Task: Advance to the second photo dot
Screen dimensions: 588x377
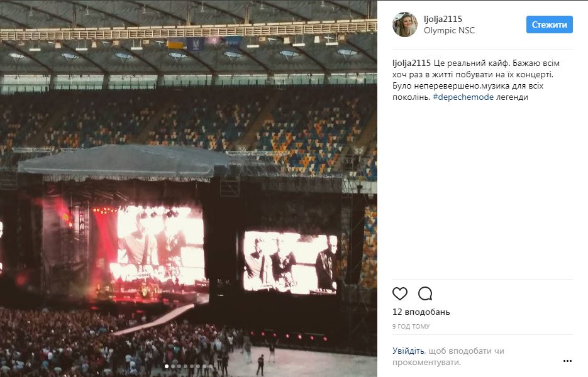Action: tap(173, 366)
